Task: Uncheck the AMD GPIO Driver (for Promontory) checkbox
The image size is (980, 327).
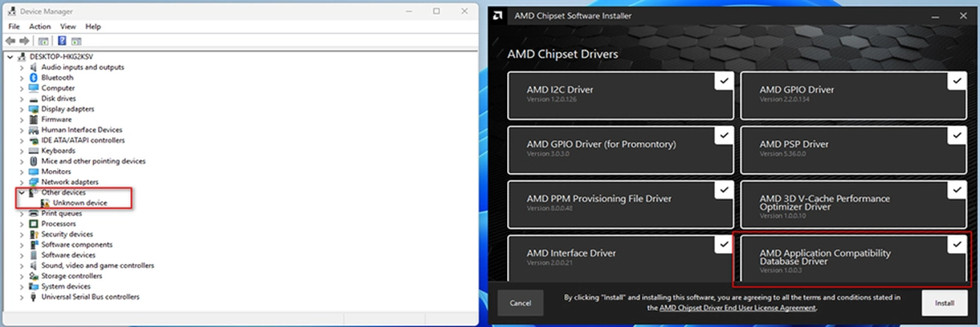Action: pyautogui.click(x=724, y=135)
